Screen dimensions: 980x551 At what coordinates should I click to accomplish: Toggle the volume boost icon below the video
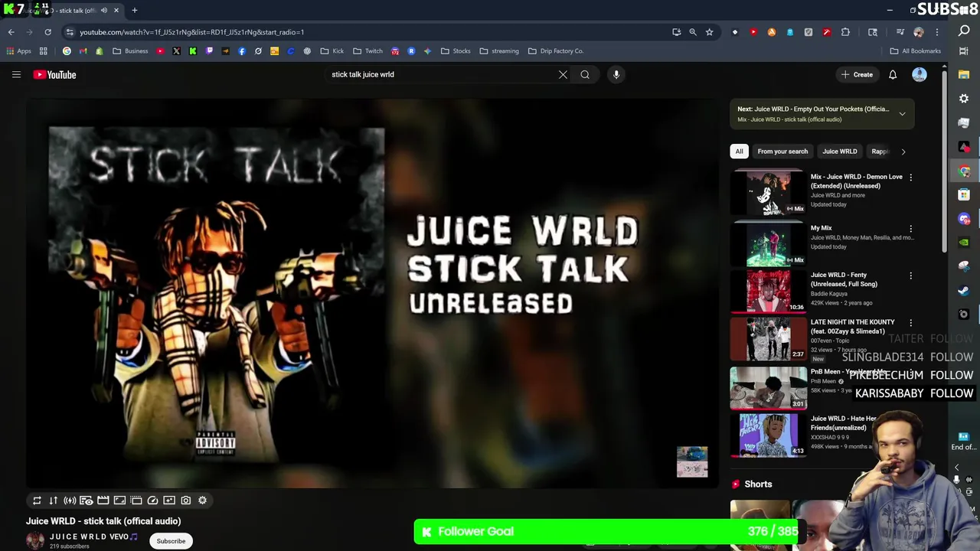(70, 500)
